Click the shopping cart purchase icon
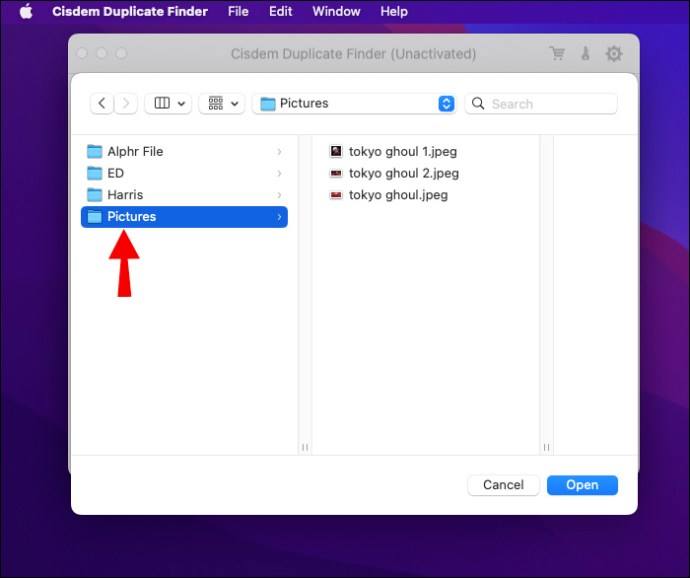 (x=557, y=54)
